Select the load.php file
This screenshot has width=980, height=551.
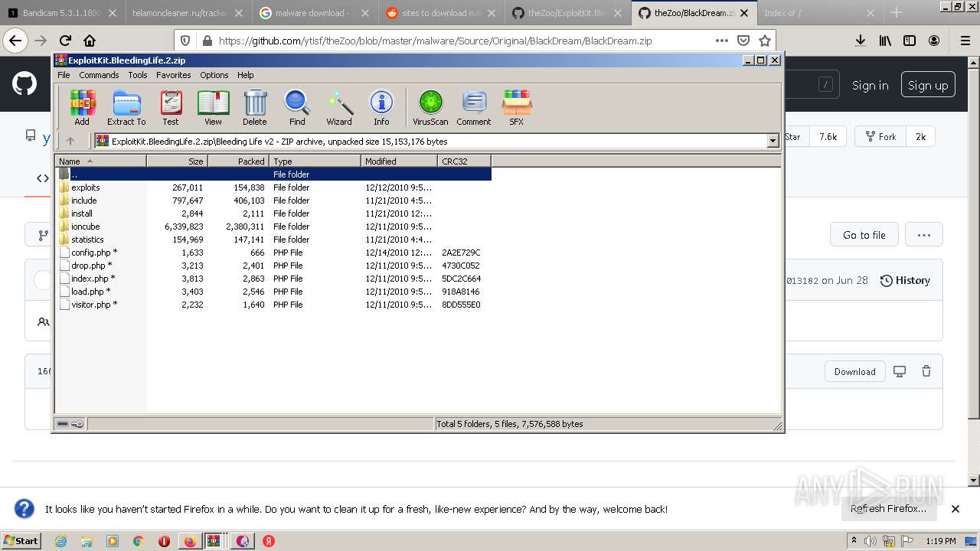[273, 292]
